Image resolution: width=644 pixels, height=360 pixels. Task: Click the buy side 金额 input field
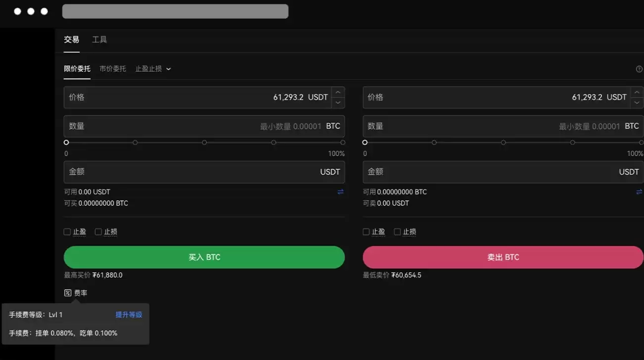coord(198,172)
